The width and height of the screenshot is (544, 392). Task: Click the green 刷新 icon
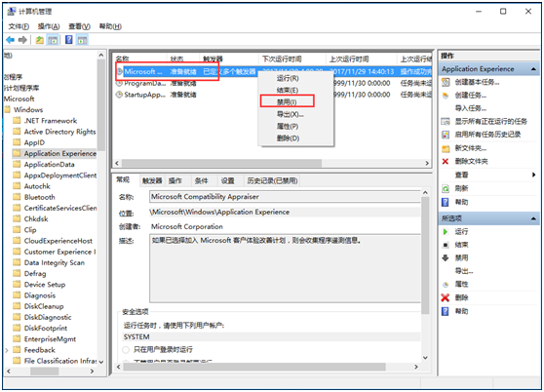point(446,189)
